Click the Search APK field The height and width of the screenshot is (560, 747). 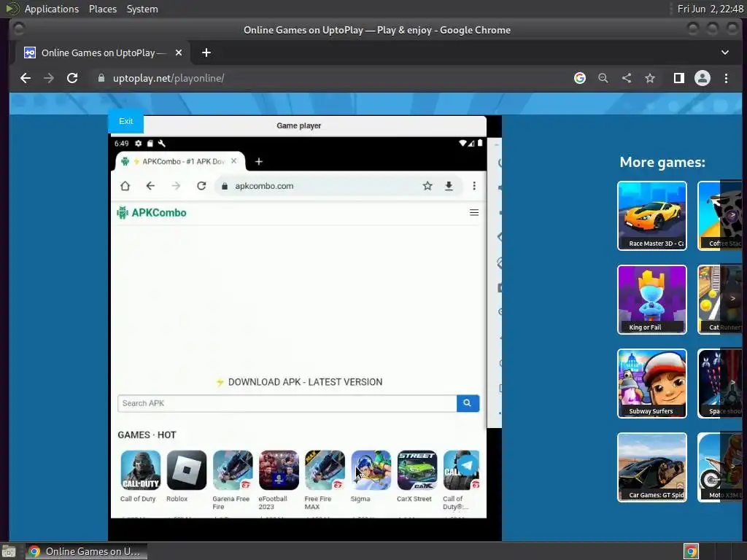287,403
